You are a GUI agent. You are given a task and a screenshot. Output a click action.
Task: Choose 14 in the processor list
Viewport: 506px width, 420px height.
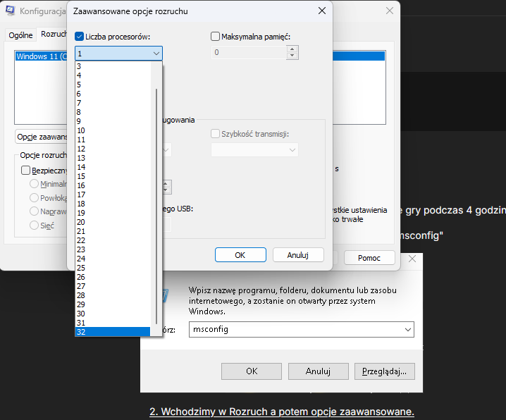point(113,167)
